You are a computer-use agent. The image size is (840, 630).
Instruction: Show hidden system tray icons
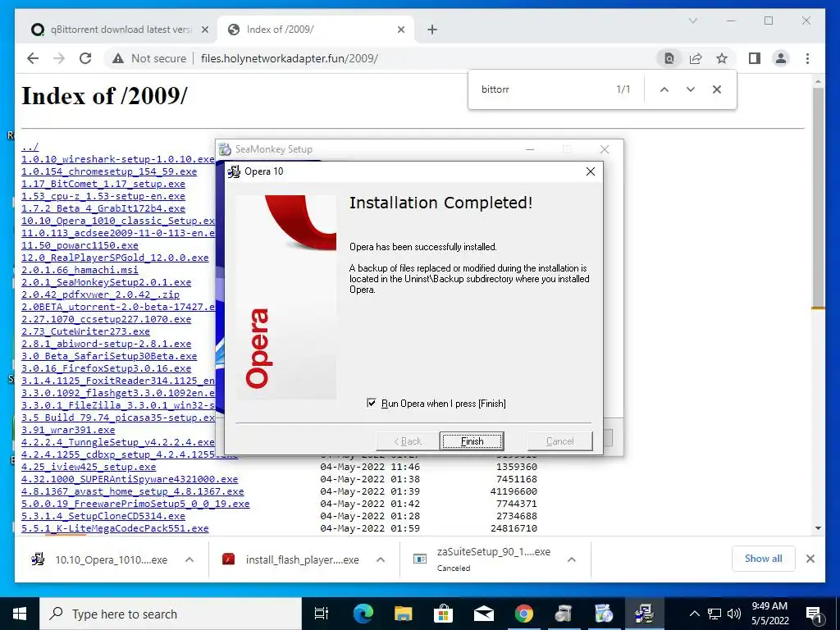694,614
